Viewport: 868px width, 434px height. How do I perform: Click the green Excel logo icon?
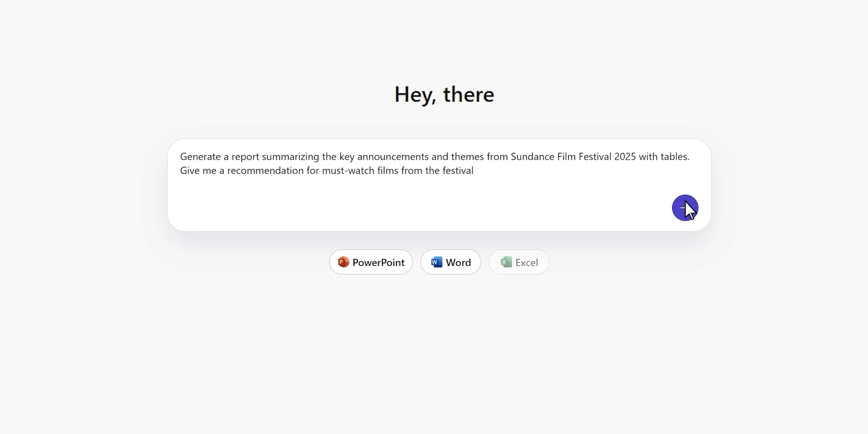(506, 262)
